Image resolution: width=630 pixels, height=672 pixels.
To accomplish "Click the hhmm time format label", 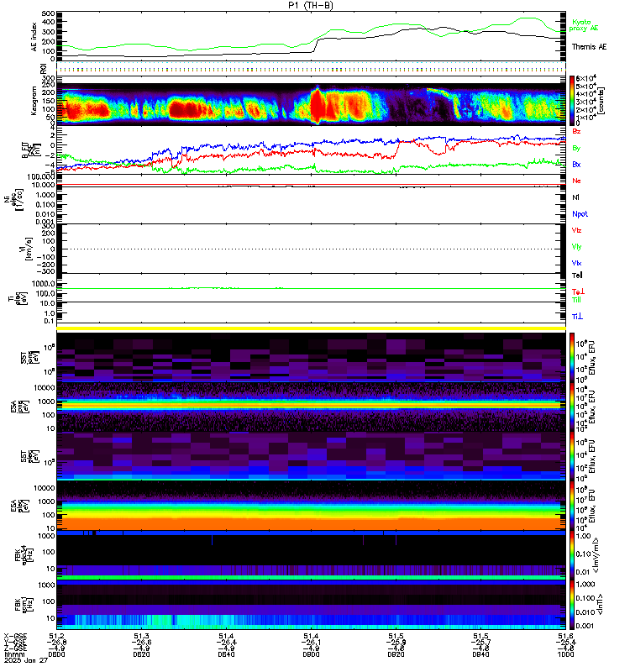I will (x=14, y=654).
